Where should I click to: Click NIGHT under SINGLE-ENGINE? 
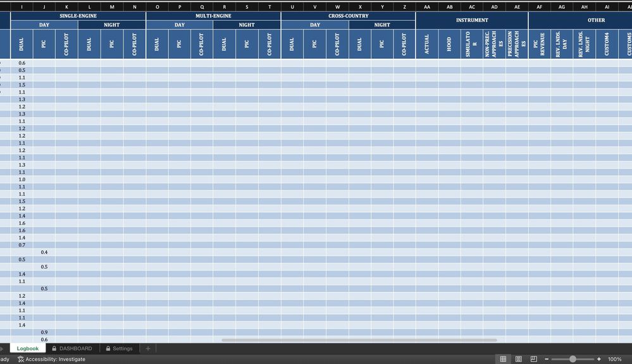tap(111, 25)
